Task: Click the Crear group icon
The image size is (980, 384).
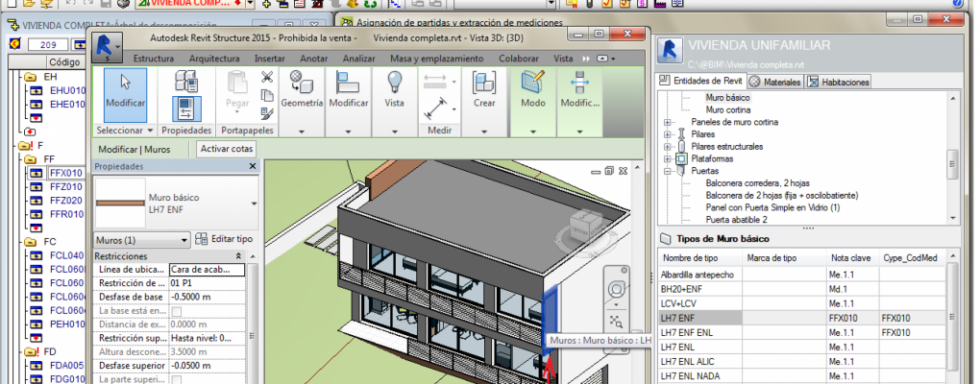Action: pos(483,82)
